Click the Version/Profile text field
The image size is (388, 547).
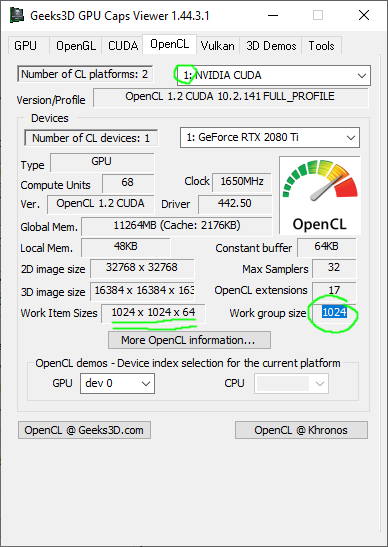point(230,97)
